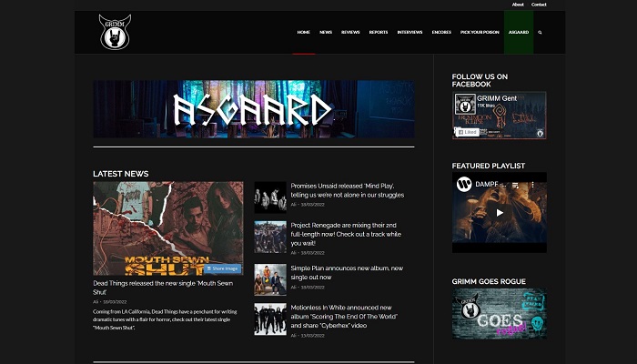Open the Asgaard highlighted menu tab
Screen dimensions: 637x364
pos(518,32)
